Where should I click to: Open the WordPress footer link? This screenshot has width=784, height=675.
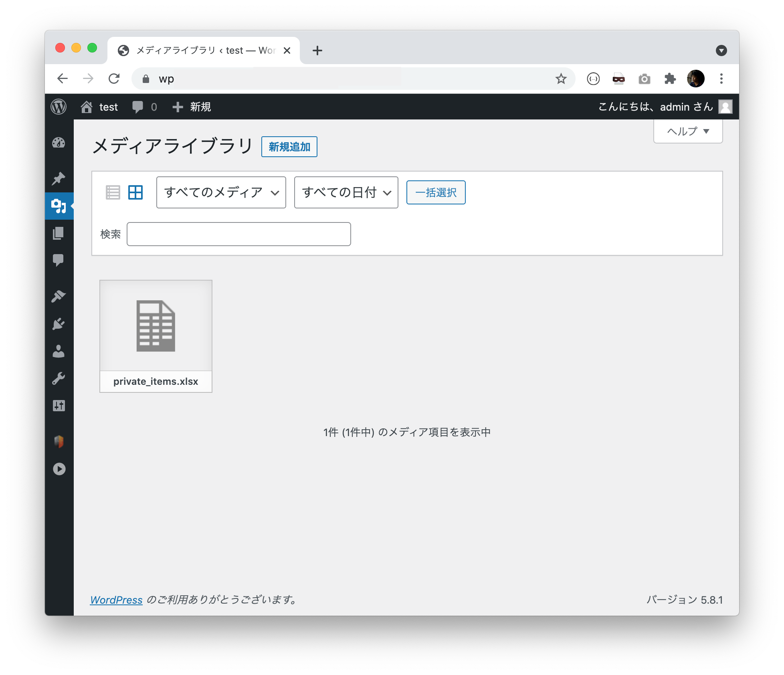point(116,600)
